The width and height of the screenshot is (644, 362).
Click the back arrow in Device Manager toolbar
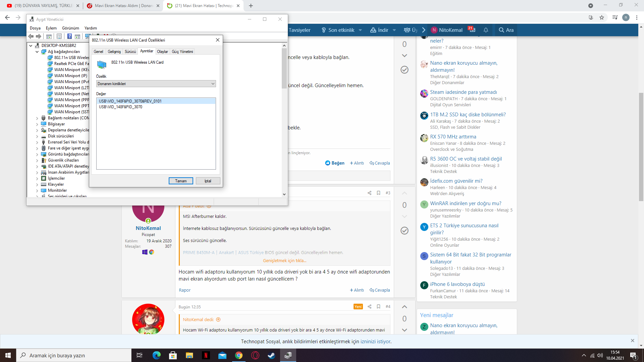tap(31, 36)
